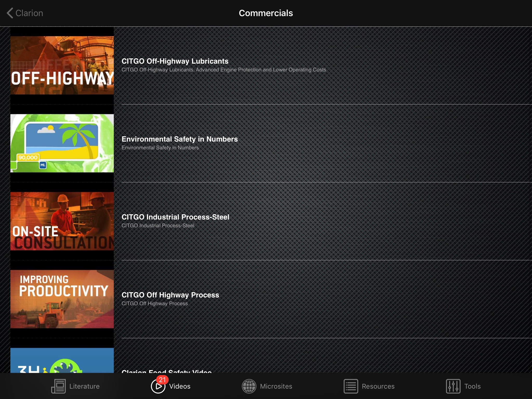
Task: Open the Microsites globe icon
Action: coord(249,386)
